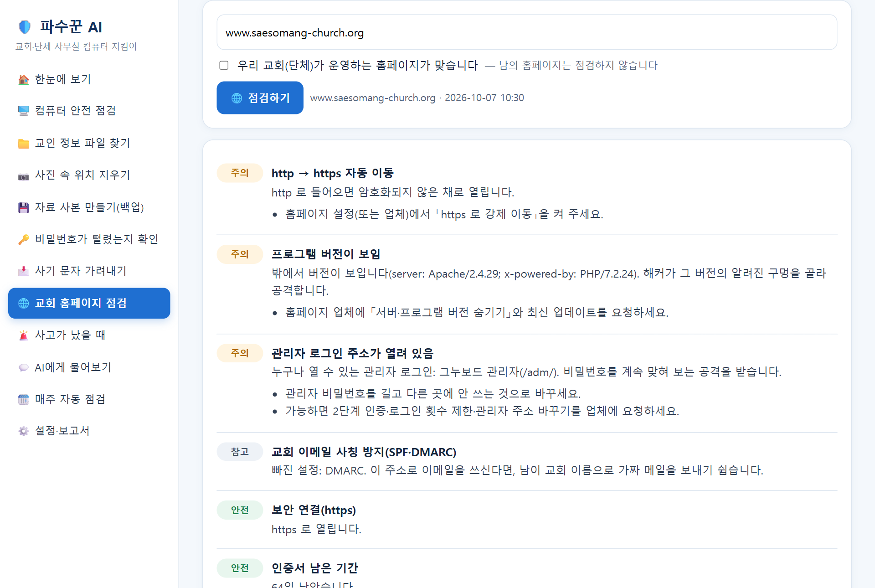This screenshot has width=875, height=588.
Task: Click 주의 badge for 프로그램 버전이 보임
Action: 240,254
